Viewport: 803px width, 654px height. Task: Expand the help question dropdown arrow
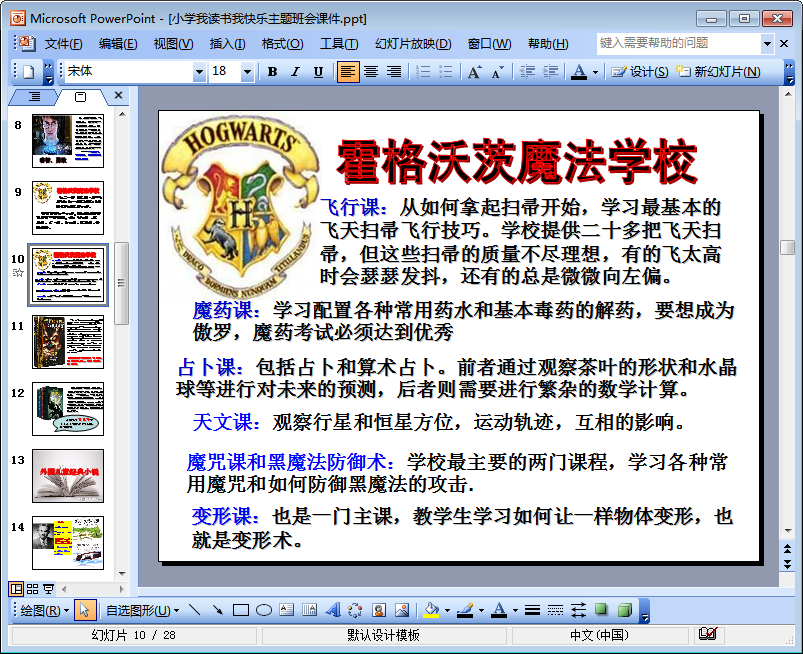point(767,44)
